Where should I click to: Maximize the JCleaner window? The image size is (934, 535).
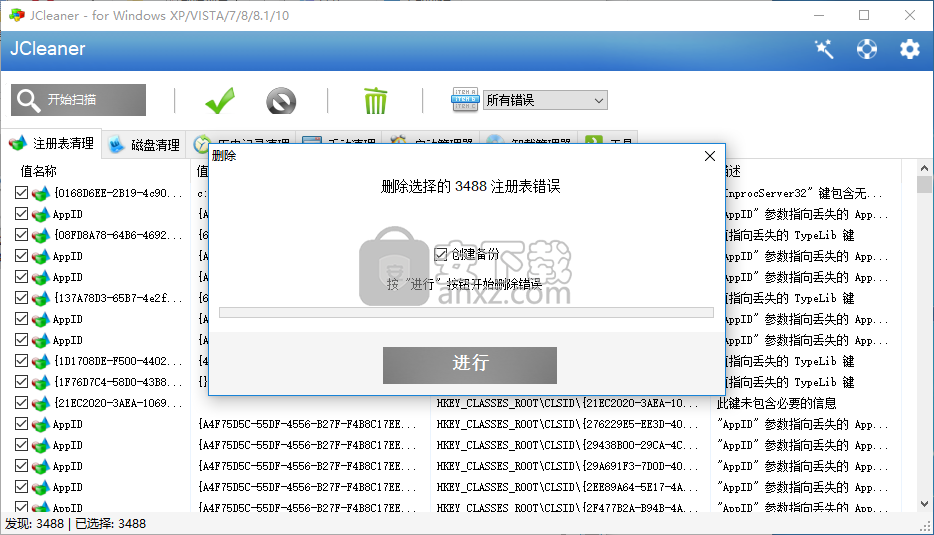click(864, 15)
